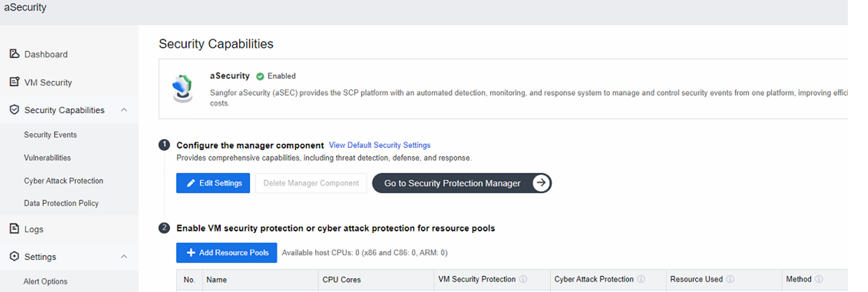Open Data Protection Policy page
The image size is (868, 292).
click(x=61, y=203)
